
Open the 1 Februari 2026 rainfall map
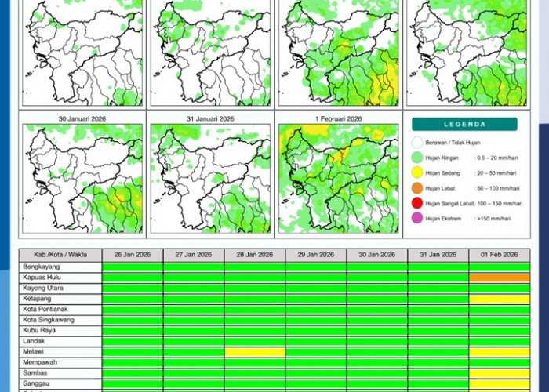coord(338,178)
